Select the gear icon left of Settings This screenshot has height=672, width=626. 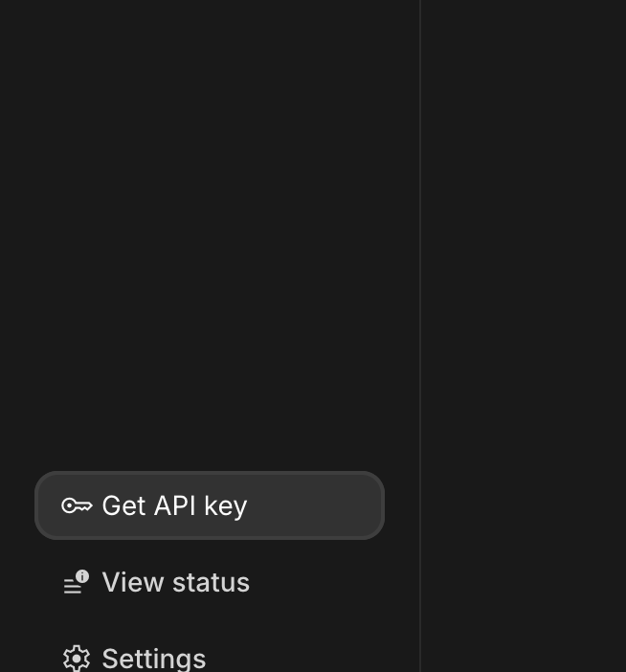click(77, 659)
